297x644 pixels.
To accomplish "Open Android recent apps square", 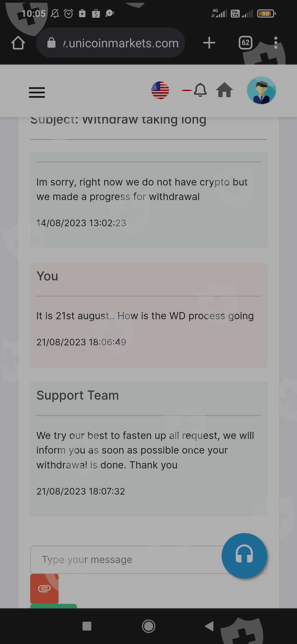I will coord(87,626).
